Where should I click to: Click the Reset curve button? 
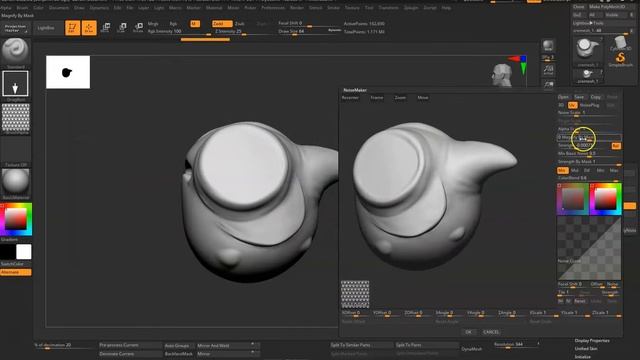[x=580, y=301]
